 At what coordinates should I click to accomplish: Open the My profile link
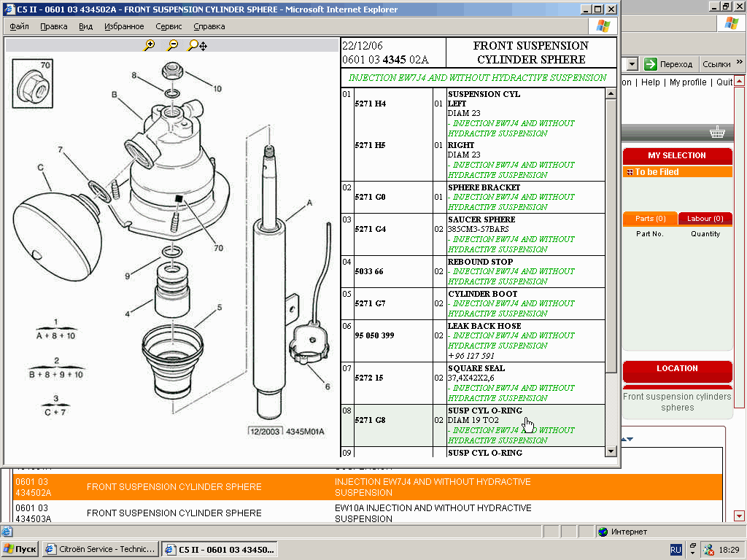tap(688, 82)
